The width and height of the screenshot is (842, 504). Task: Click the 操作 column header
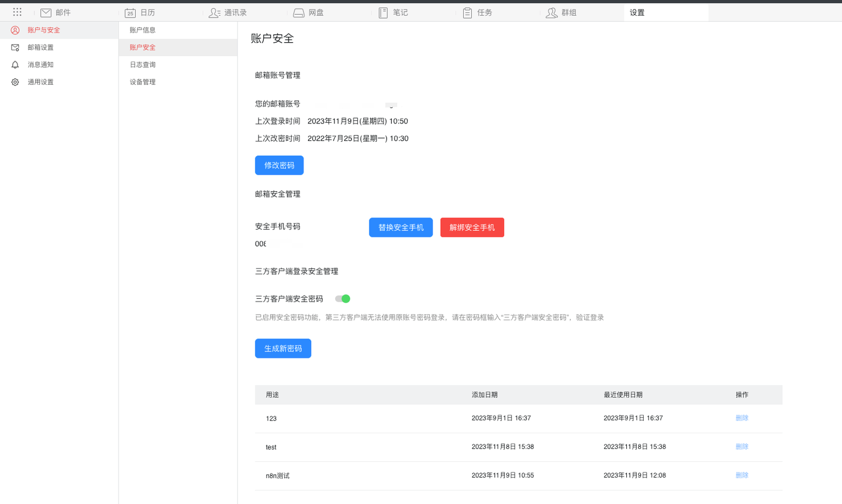pyautogui.click(x=742, y=395)
